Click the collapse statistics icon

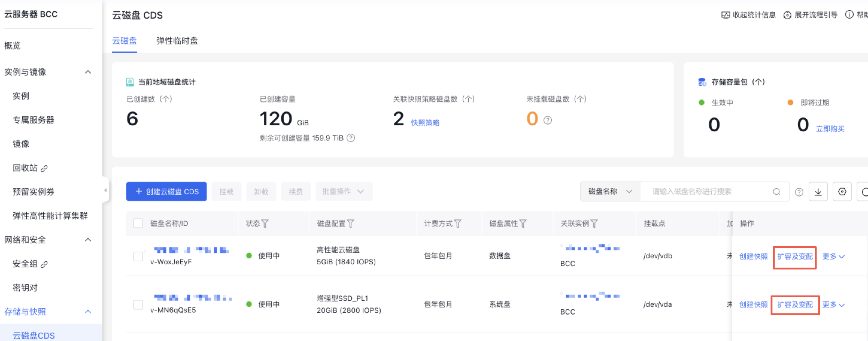pos(726,15)
